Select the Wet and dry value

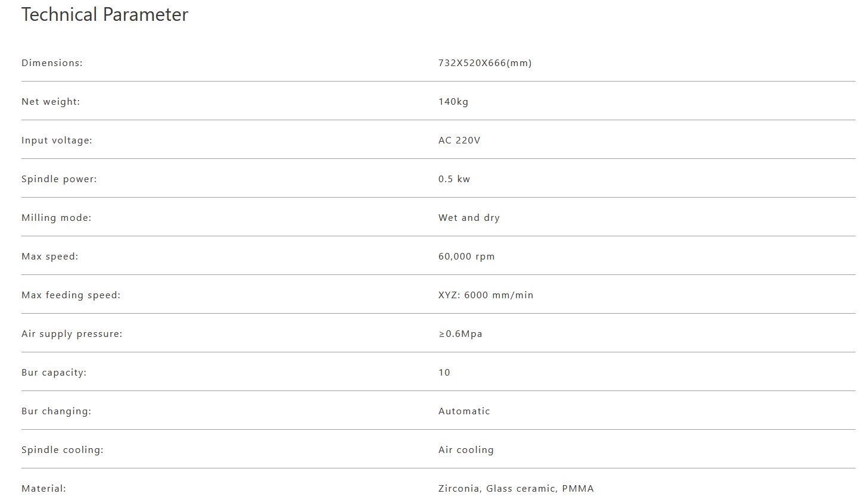click(469, 218)
